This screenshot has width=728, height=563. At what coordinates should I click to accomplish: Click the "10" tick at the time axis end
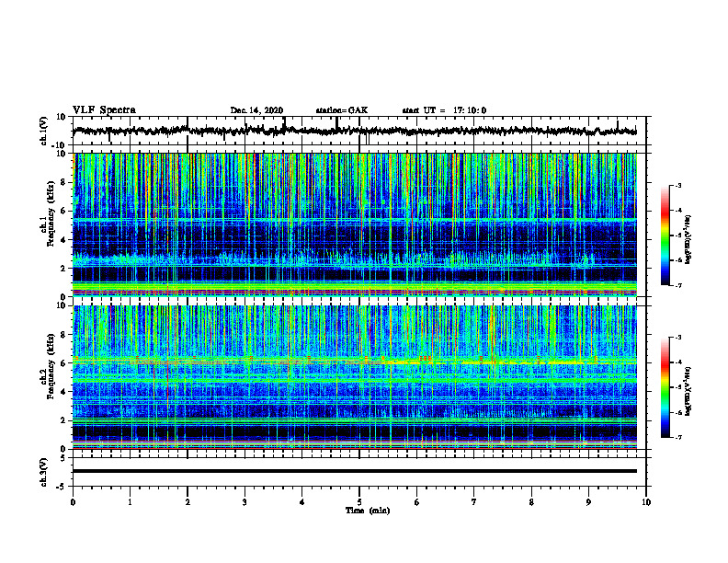point(646,502)
